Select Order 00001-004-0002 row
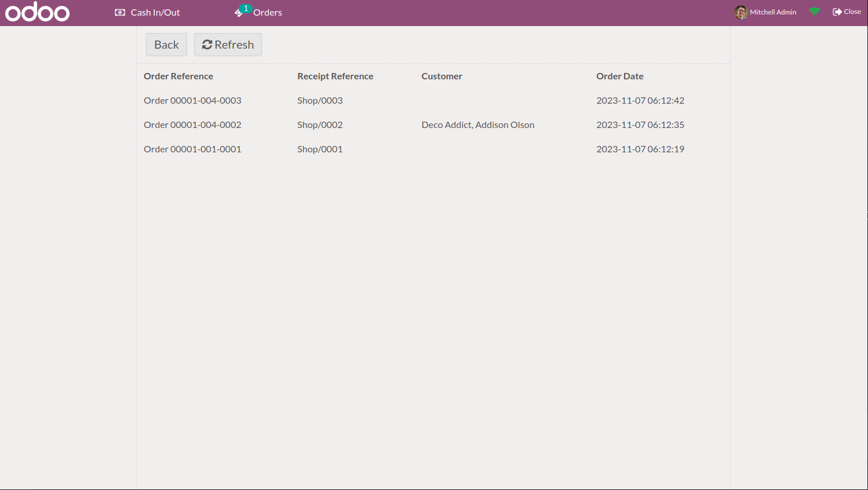Screen dimensions: 868x490 pos(433,125)
